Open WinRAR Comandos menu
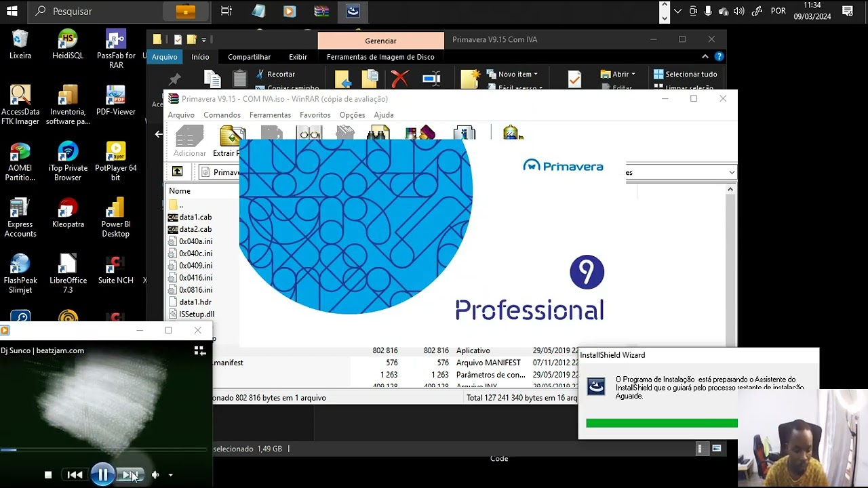This screenshot has height=488, width=868. pyautogui.click(x=222, y=115)
